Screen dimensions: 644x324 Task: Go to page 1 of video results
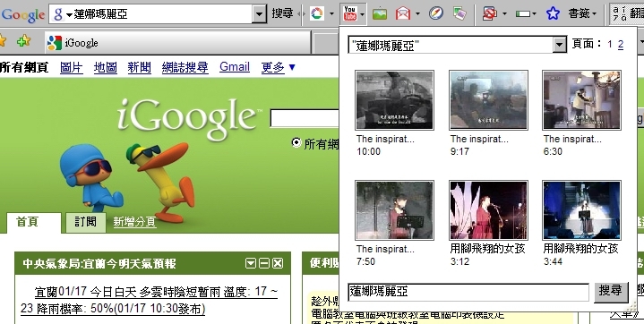[x=610, y=45]
